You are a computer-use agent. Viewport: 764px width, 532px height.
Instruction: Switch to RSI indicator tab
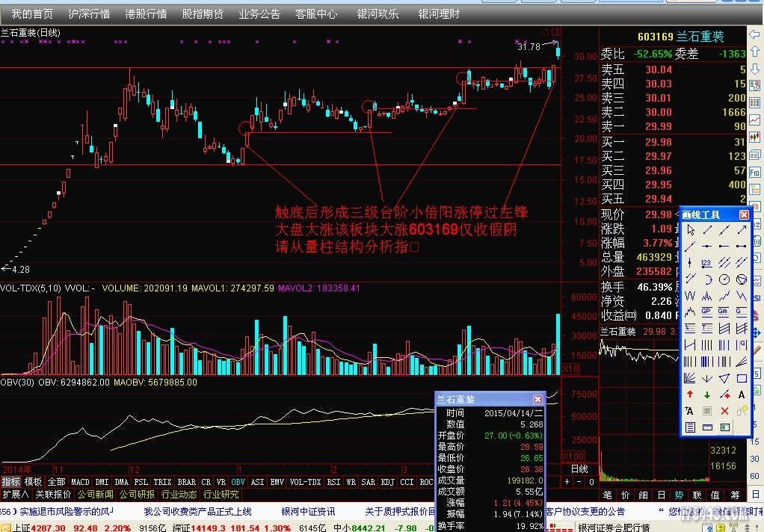pyautogui.click(x=333, y=482)
